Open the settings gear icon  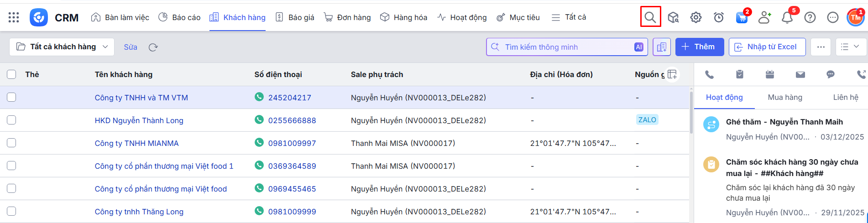point(695,17)
